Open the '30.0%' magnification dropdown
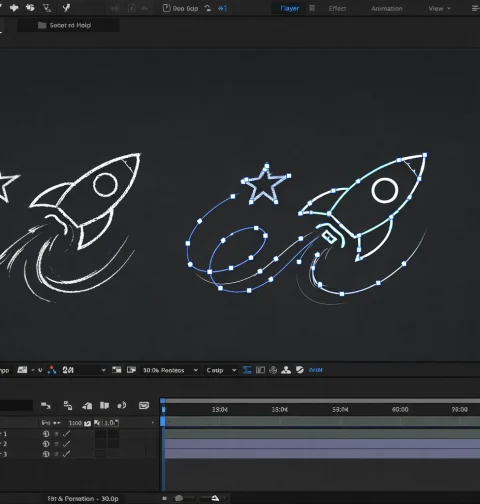 [170, 370]
